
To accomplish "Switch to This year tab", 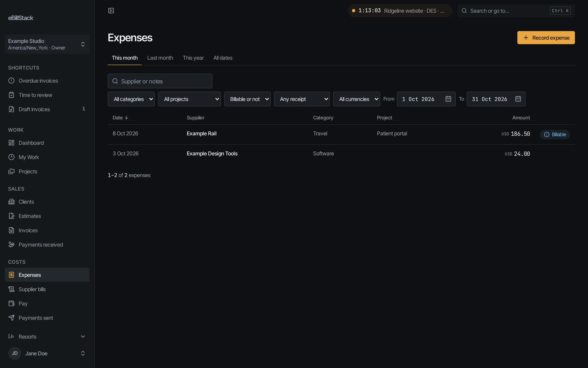I will (x=193, y=58).
